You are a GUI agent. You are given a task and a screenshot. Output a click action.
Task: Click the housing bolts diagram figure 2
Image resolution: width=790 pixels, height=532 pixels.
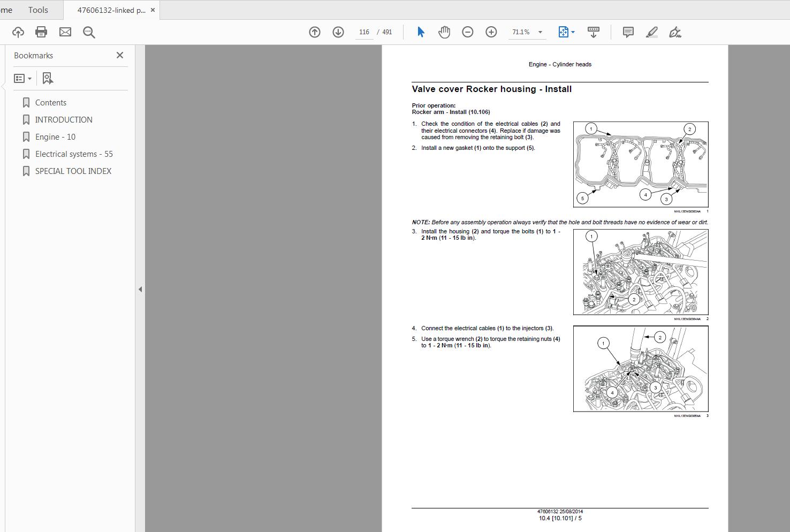(641, 272)
